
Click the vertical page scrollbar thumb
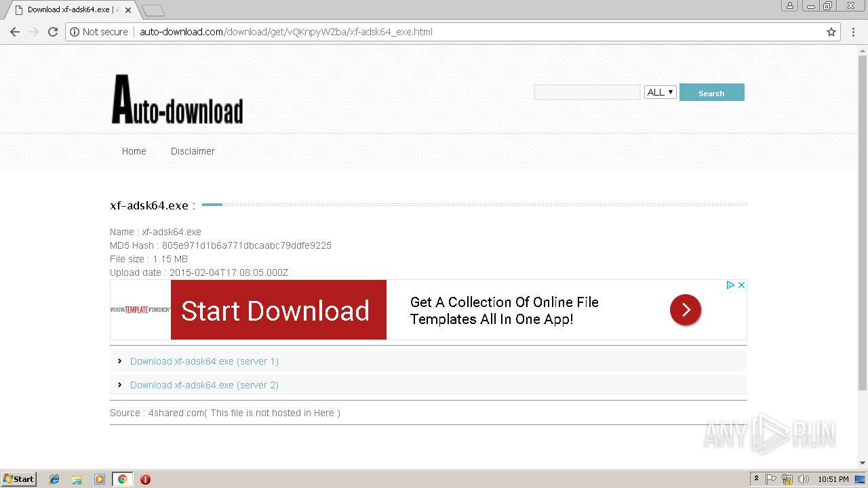pyautogui.click(x=863, y=222)
